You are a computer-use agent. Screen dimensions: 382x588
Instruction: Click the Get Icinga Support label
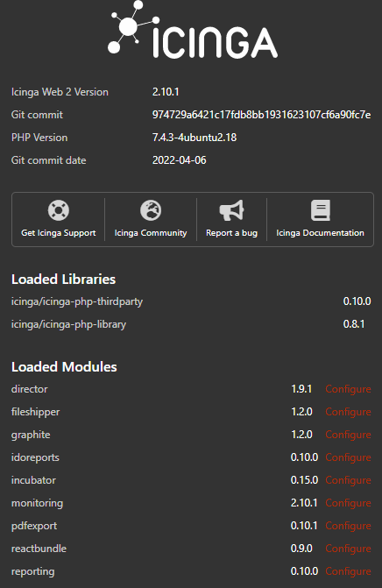[x=59, y=233]
